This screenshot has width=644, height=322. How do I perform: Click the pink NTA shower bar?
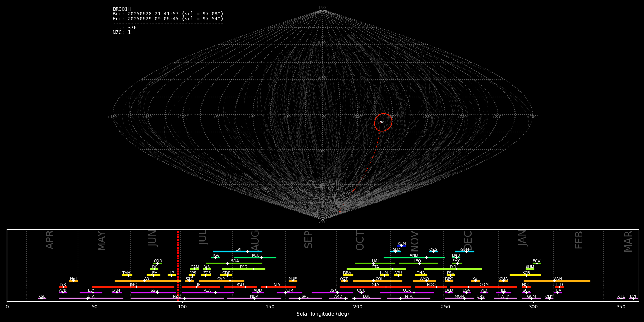point(409,298)
